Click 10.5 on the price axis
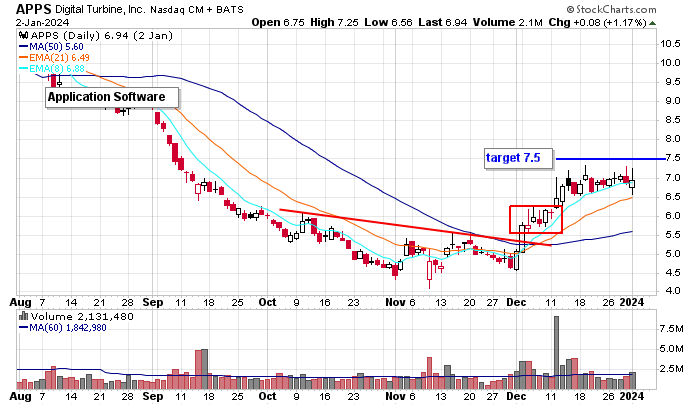This screenshot has height=405, width=700. [x=670, y=44]
